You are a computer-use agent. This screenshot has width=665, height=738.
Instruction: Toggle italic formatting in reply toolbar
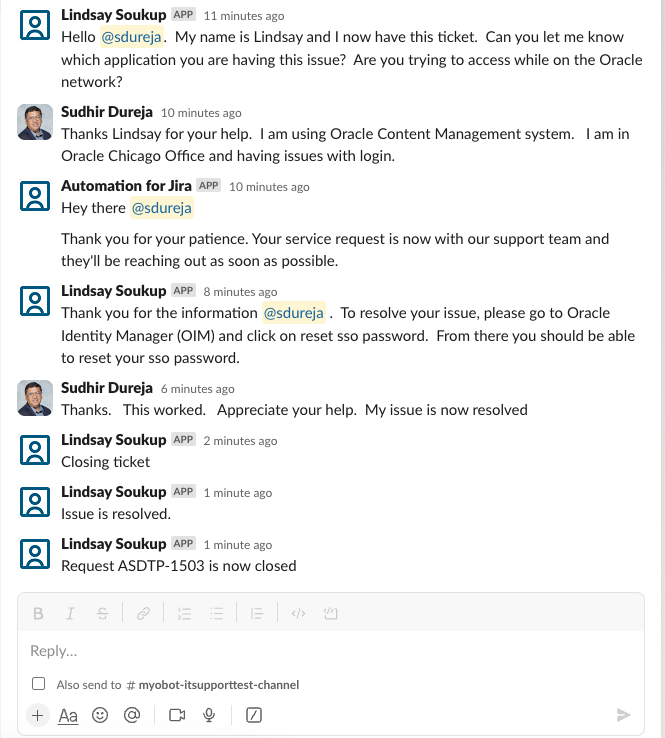70,614
